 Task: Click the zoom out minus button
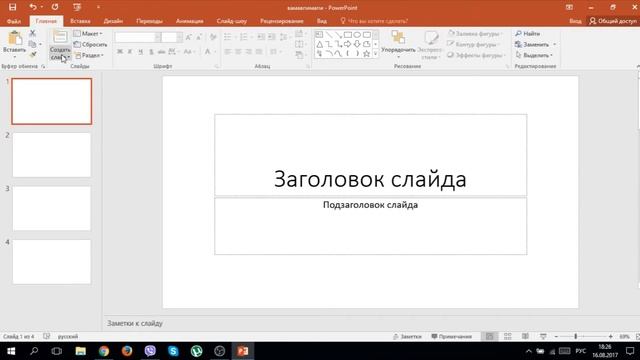click(556, 336)
